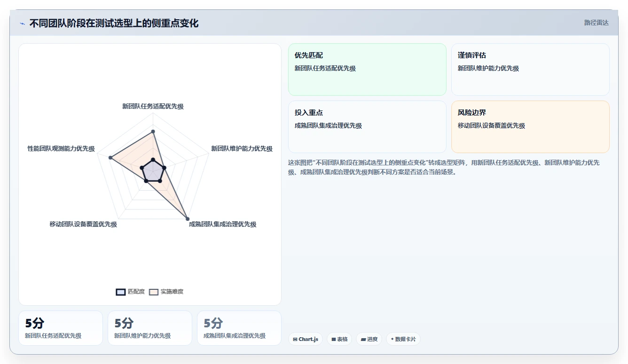Select the 表格 tag chip
The width and height of the screenshot is (628, 364).
click(339, 339)
